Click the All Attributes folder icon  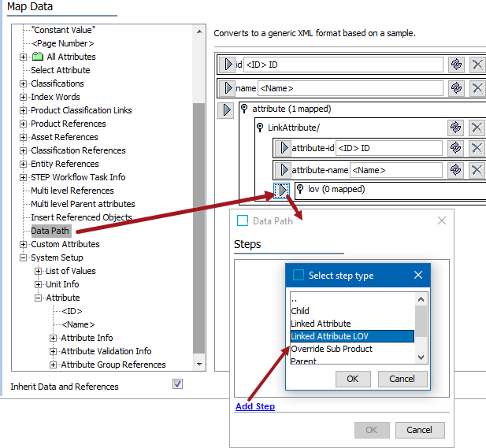tap(38, 57)
